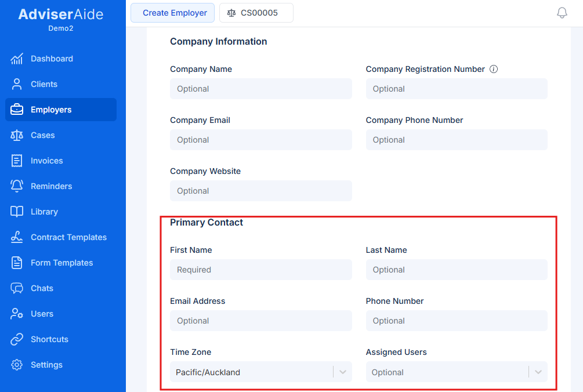The image size is (583, 392).
Task: Focus the primary contact Phone Number field
Action: [x=457, y=321]
